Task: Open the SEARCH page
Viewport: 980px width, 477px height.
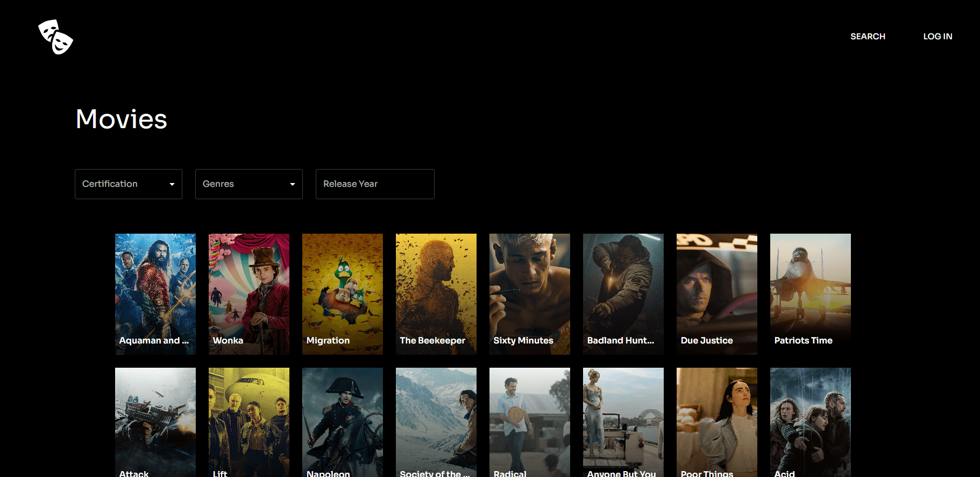Action: pos(868,37)
